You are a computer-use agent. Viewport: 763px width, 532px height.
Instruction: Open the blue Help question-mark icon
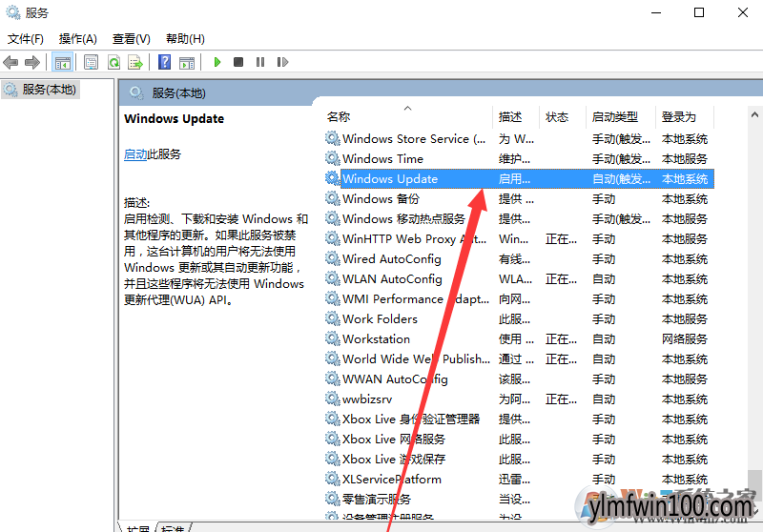(164, 62)
